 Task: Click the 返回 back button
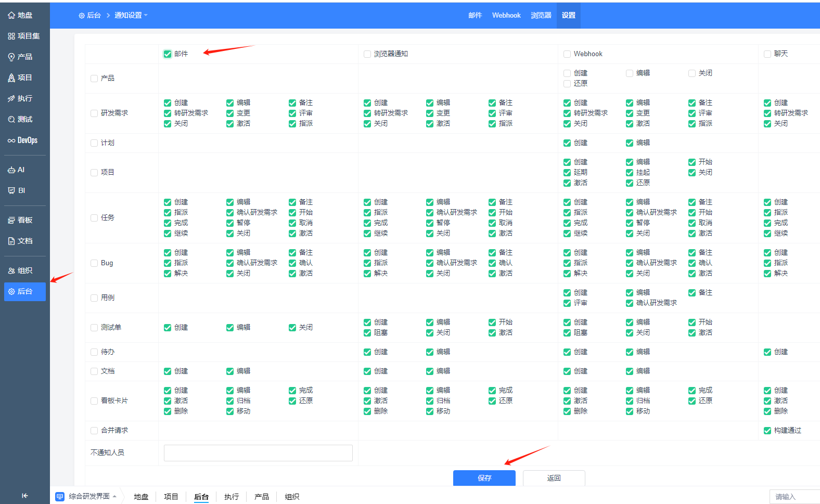554,478
